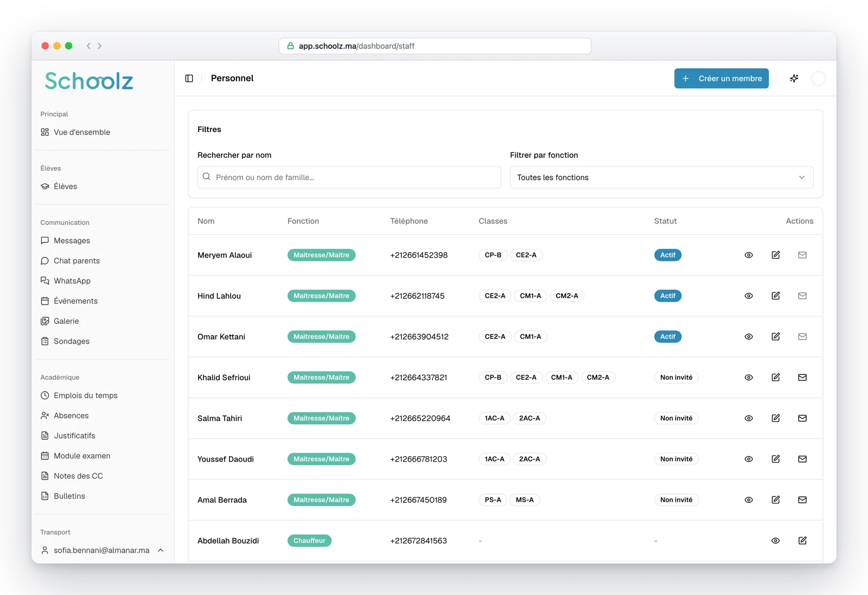This screenshot has width=868, height=595.
Task: Edit Youssef Daoudi's record
Action: click(776, 459)
